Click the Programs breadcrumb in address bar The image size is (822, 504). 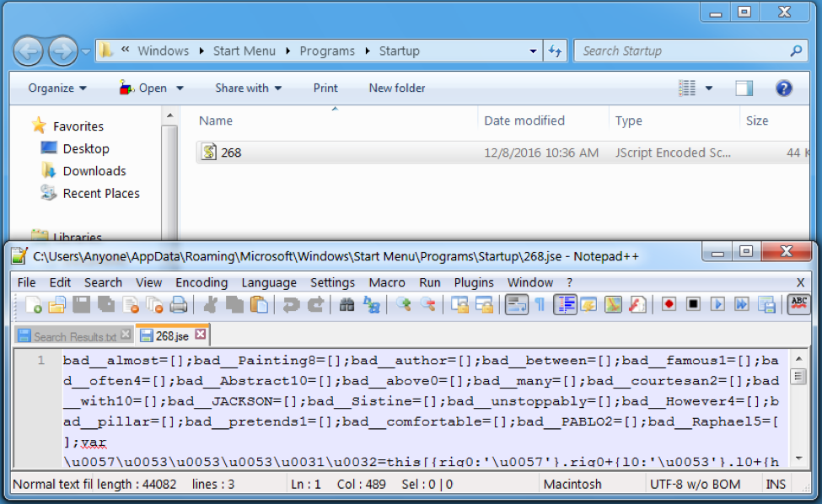(327, 51)
